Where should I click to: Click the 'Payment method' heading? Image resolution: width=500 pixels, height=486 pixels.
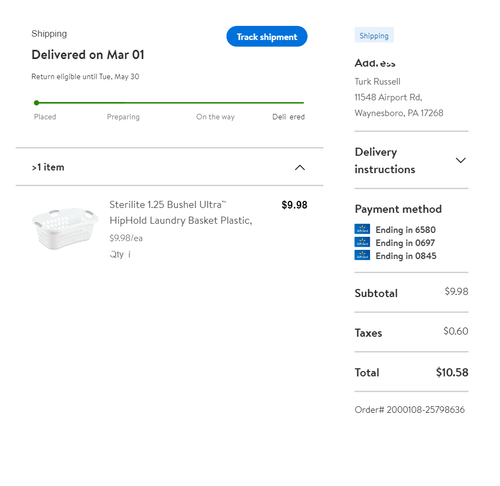pos(398,209)
